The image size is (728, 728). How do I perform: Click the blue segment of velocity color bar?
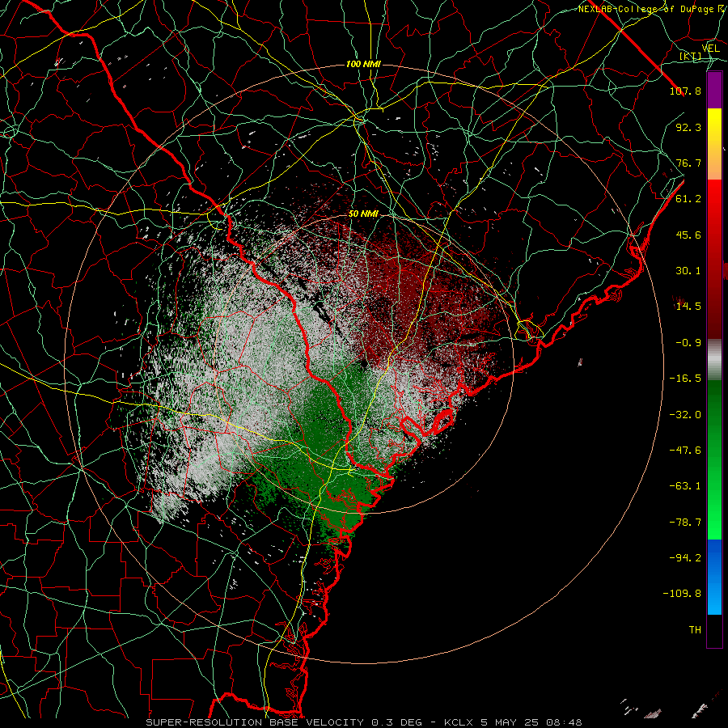(x=714, y=577)
